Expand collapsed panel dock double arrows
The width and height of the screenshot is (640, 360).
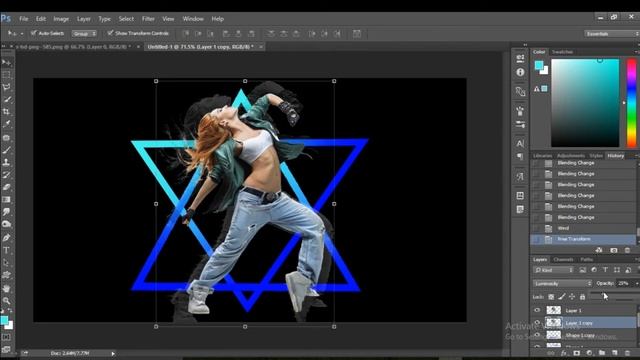(x=525, y=45)
